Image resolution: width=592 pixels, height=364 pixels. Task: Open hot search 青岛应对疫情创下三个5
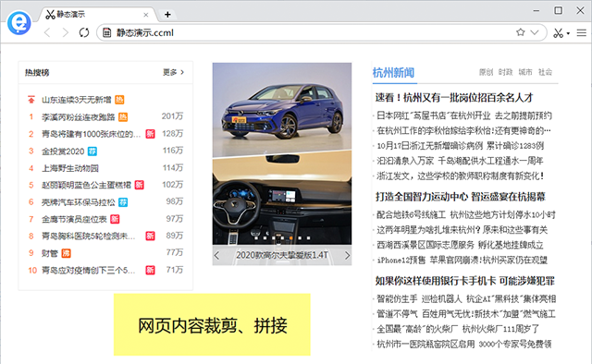pyautogui.click(x=89, y=270)
